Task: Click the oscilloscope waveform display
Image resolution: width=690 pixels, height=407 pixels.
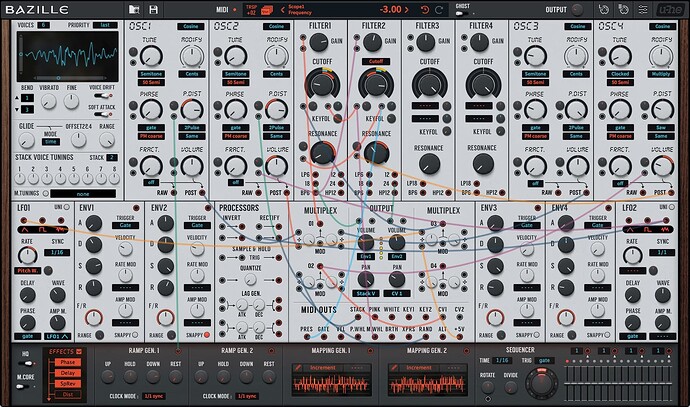Action: [67, 55]
